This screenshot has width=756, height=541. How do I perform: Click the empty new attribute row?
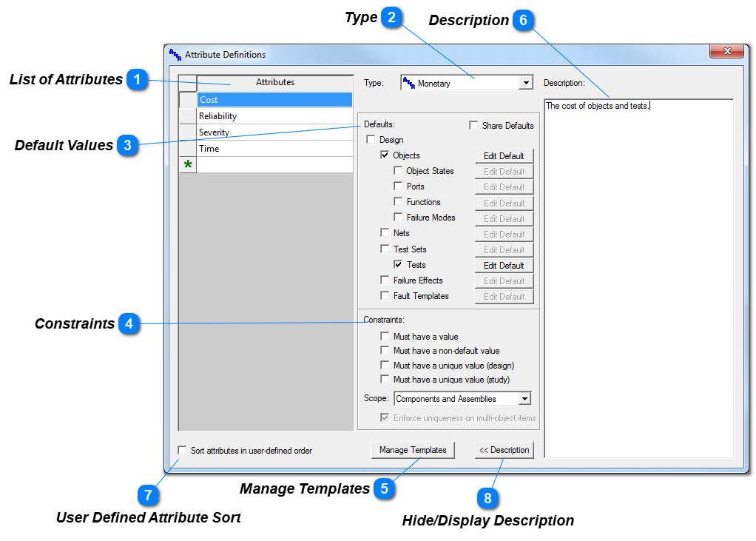[275, 165]
